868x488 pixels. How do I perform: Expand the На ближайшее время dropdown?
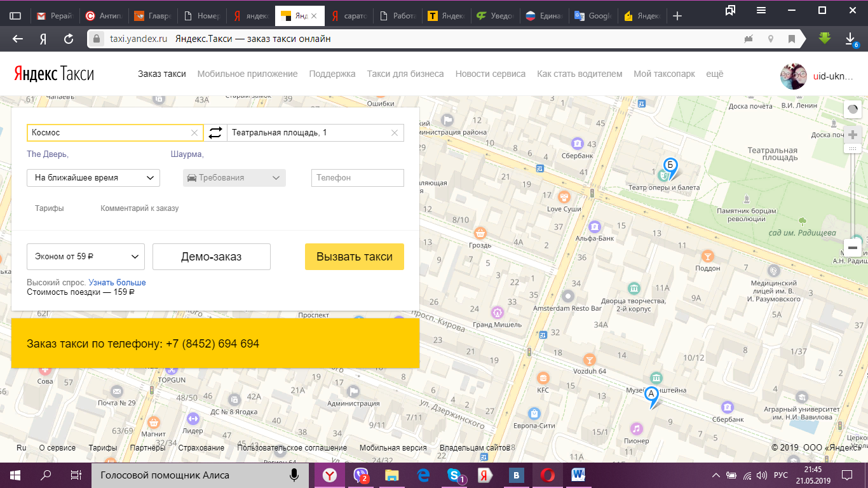tap(93, 178)
